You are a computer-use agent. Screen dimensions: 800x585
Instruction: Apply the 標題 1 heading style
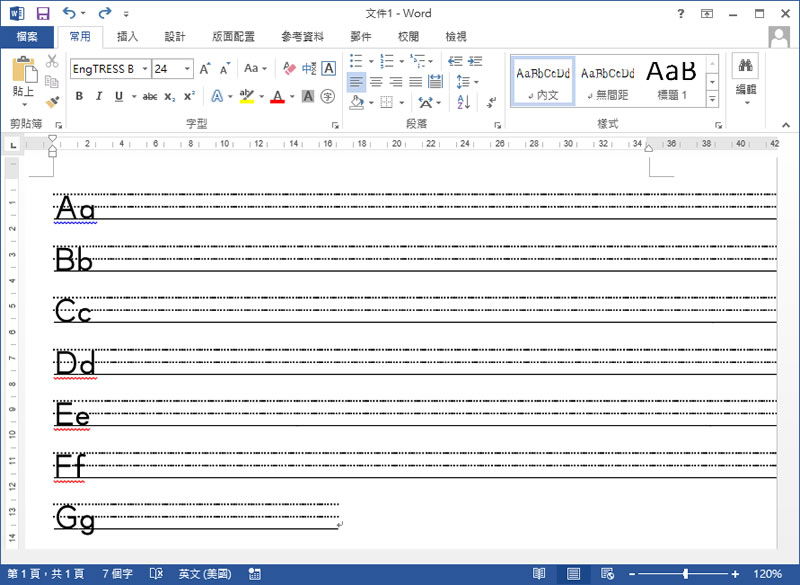pyautogui.click(x=671, y=80)
